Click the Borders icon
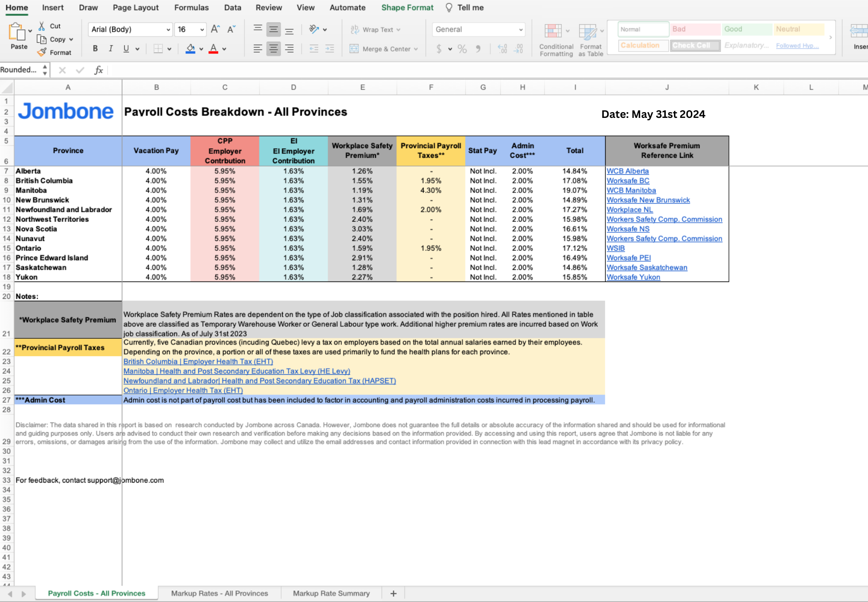Viewport: 868px width, 602px height. [158, 49]
